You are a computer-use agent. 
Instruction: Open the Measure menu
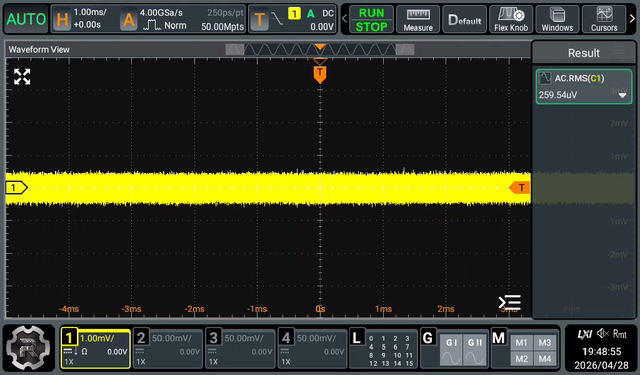pyautogui.click(x=418, y=19)
